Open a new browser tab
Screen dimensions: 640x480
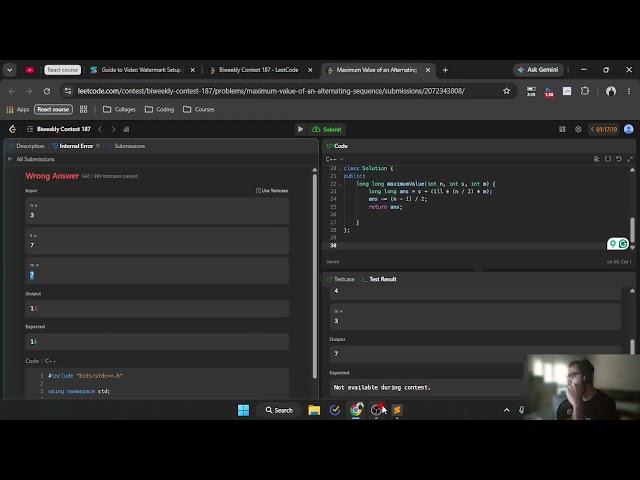(x=445, y=70)
